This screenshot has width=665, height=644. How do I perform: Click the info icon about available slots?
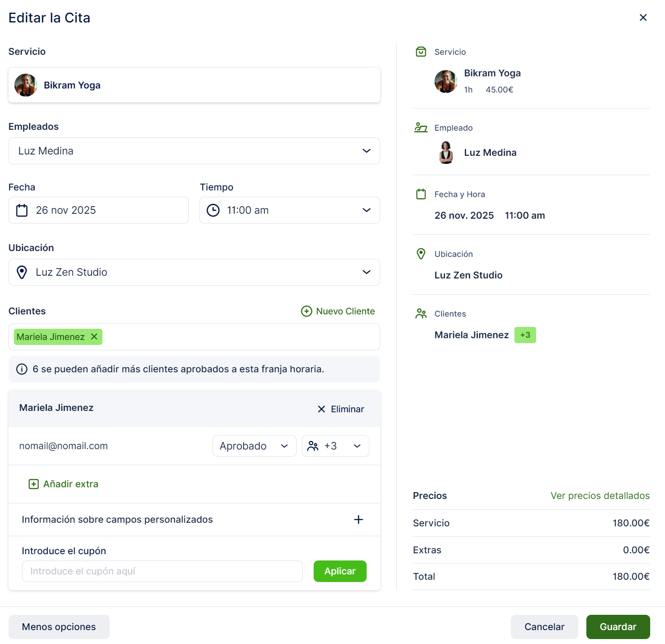coord(22,369)
